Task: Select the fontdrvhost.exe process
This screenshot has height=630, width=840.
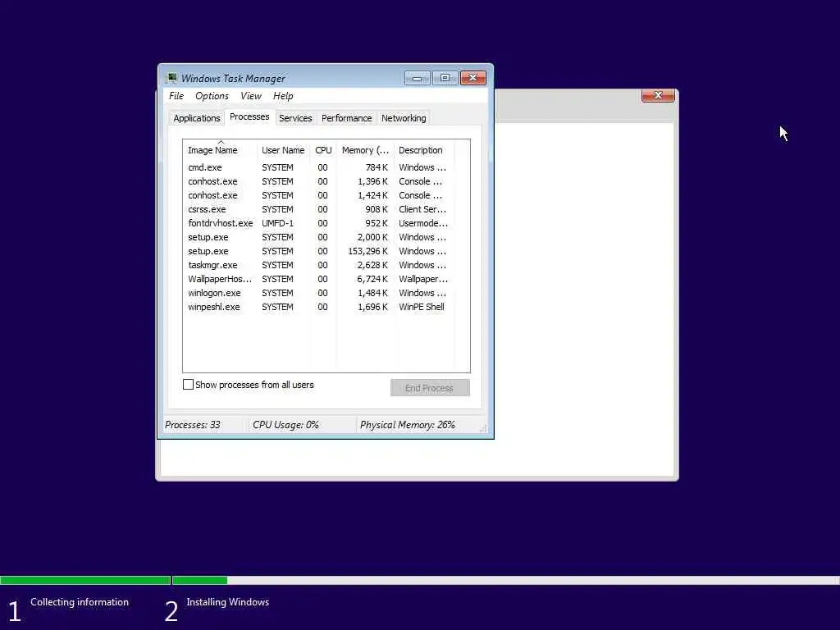Action: coord(319,223)
